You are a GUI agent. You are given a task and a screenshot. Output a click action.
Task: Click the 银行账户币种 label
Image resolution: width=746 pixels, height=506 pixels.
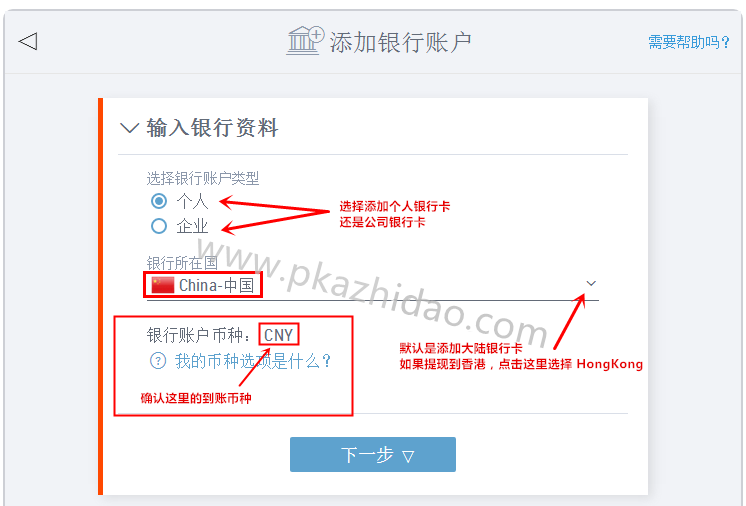199,335
